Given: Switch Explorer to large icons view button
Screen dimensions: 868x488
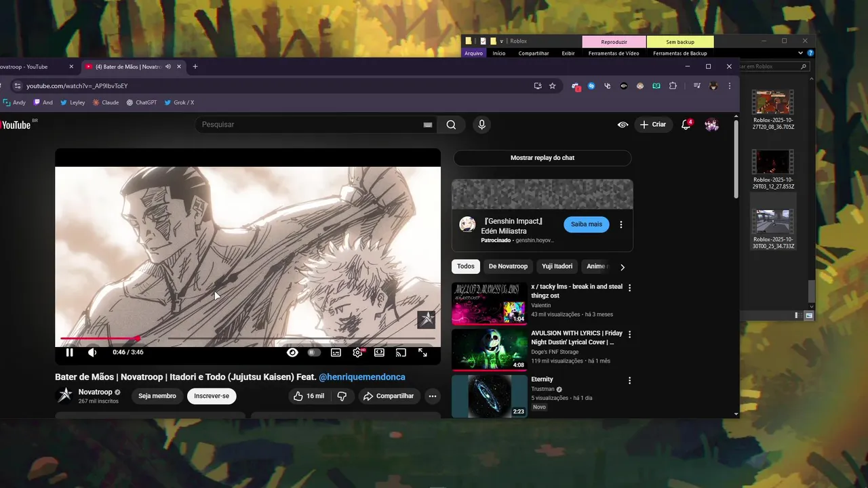Looking at the screenshot, I should point(809,315).
